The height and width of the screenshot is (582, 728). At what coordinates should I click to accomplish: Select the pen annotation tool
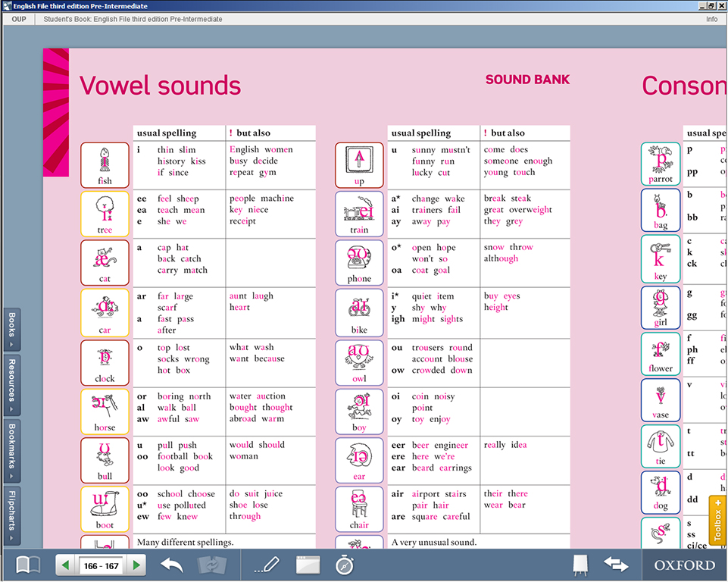tap(267, 565)
